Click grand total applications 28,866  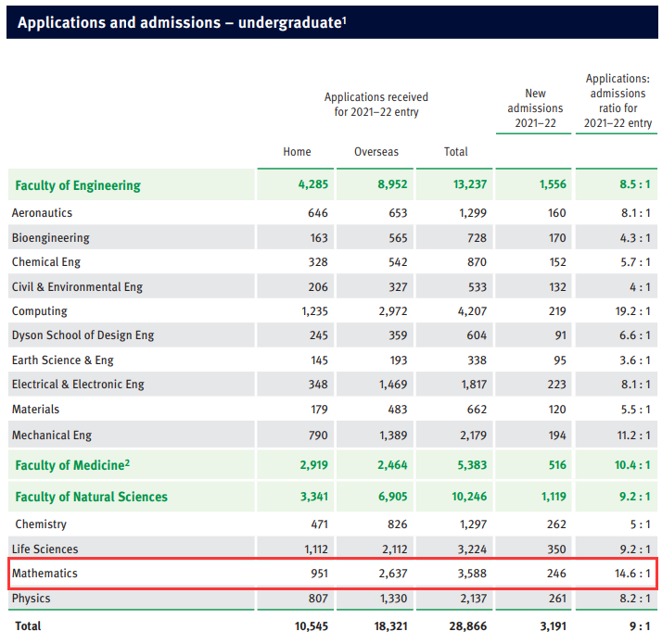(x=468, y=626)
